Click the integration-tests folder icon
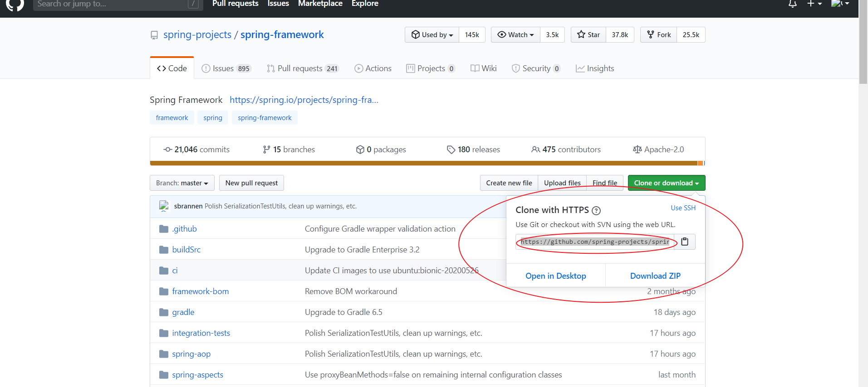This screenshot has height=387, width=868. (x=164, y=333)
